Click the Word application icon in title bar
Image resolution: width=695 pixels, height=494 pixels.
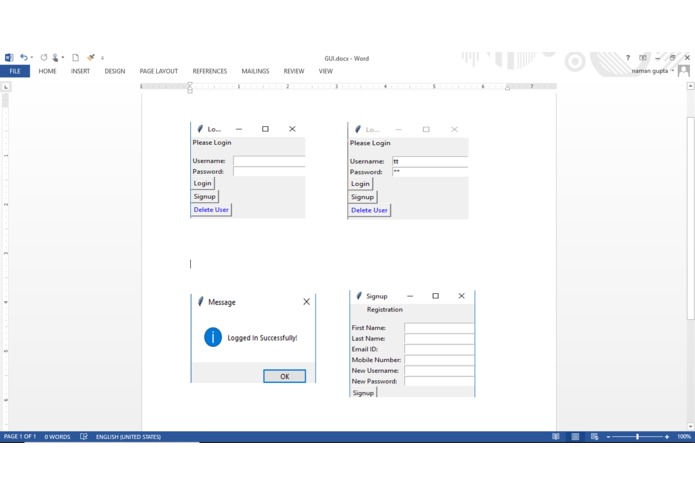9,58
